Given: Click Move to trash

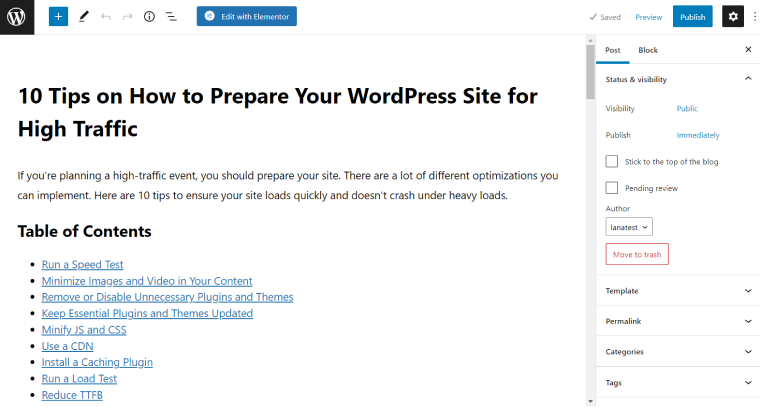Looking at the screenshot, I should pos(637,254).
